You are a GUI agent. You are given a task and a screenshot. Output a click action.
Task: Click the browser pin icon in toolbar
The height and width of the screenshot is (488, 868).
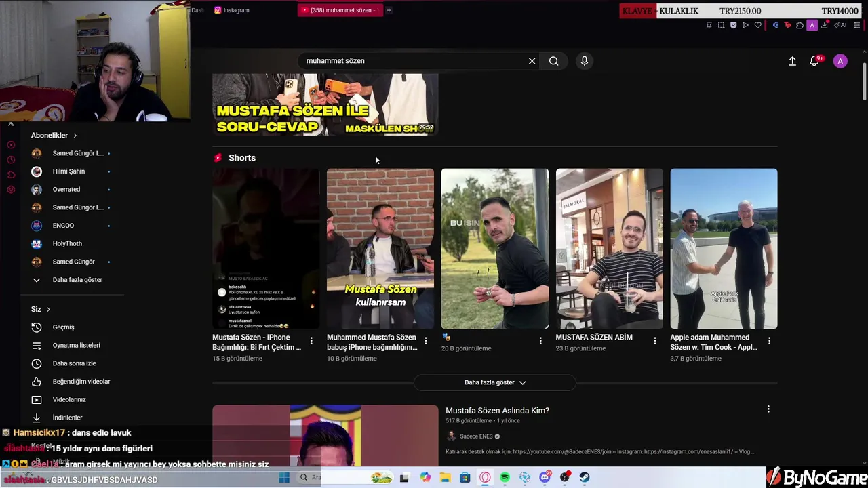coord(709,25)
